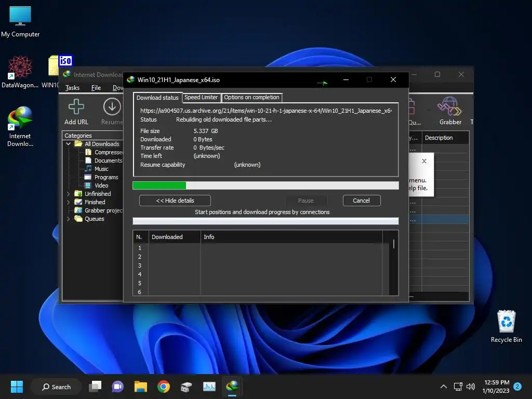Open the volume control in system tray
The image size is (532, 399).
[471, 387]
